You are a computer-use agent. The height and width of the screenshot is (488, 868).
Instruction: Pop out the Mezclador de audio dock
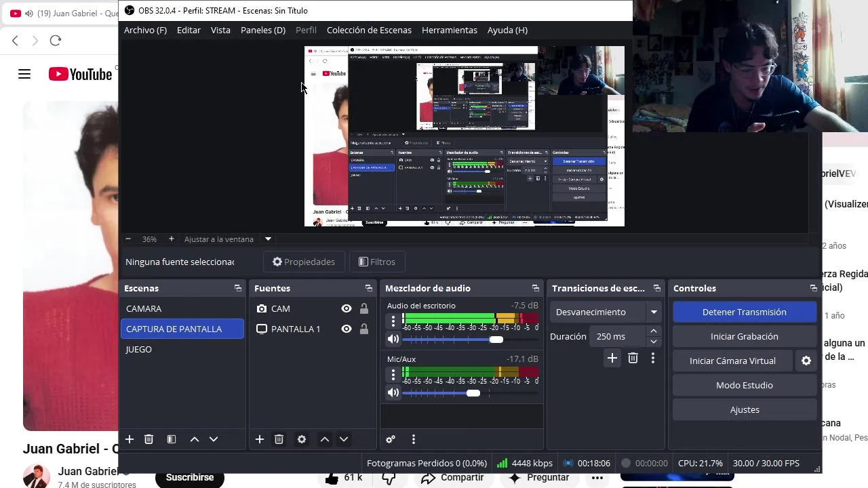pyautogui.click(x=536, y=288)
